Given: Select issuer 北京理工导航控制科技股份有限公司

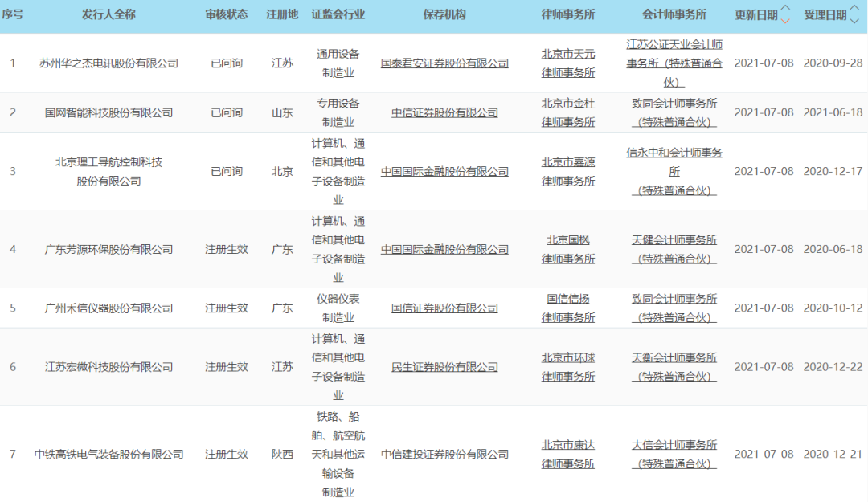Looking at the screenshot, I should coord(108,172).
